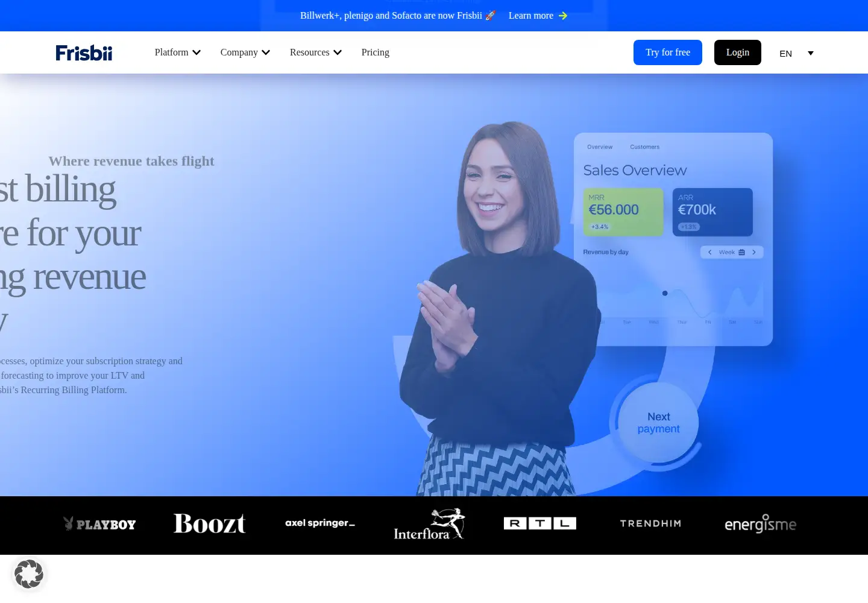868x603 pixels.
Task: Click the dark blue ARR €700k card
Action: pyautogui.click(x=712, y=212)
